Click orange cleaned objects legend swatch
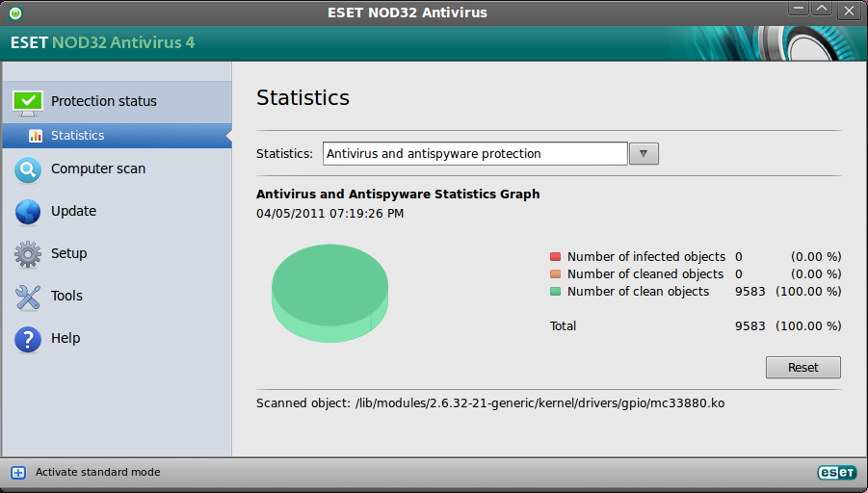The width and height of the screenshot is (868, 493). pos(555,273)
